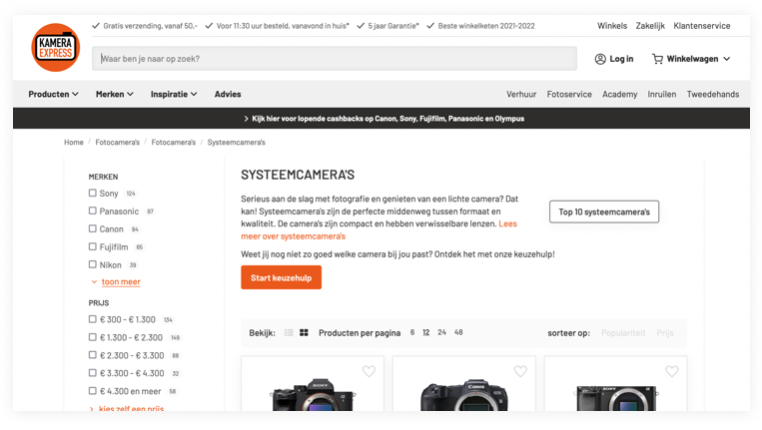This screenshot has width=762, height=430.
Task: Add third Sony camera to wishlist heart
Action: (x=672, y=371)
